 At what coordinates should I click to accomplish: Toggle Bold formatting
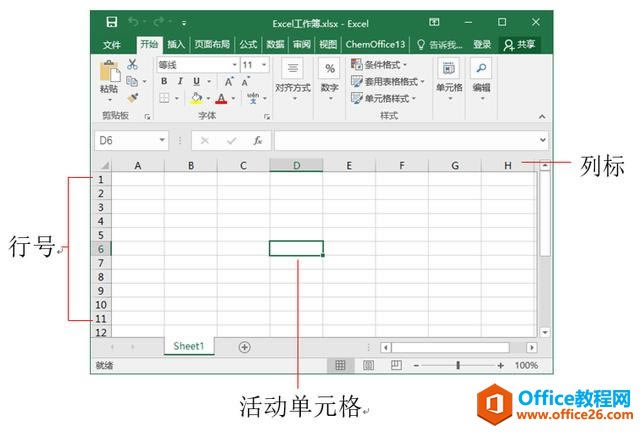pyautogui.click(x=164, y=81)
